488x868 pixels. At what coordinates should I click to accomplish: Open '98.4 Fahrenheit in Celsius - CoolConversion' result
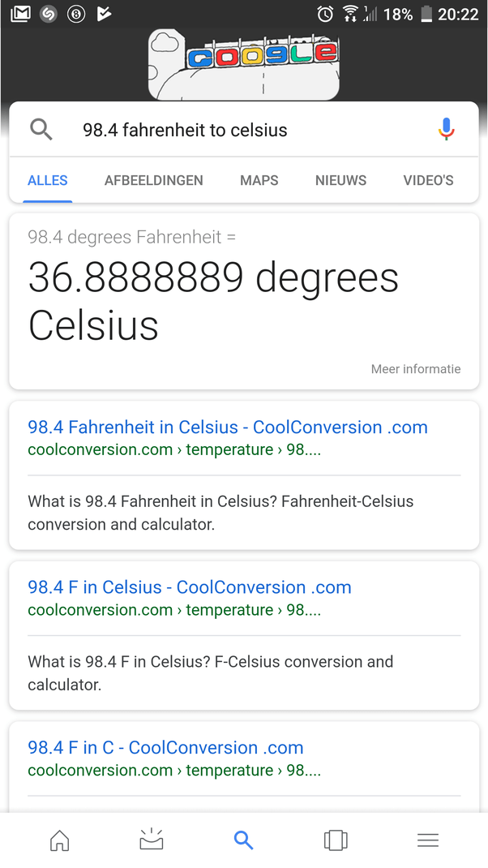pos(228,428)
